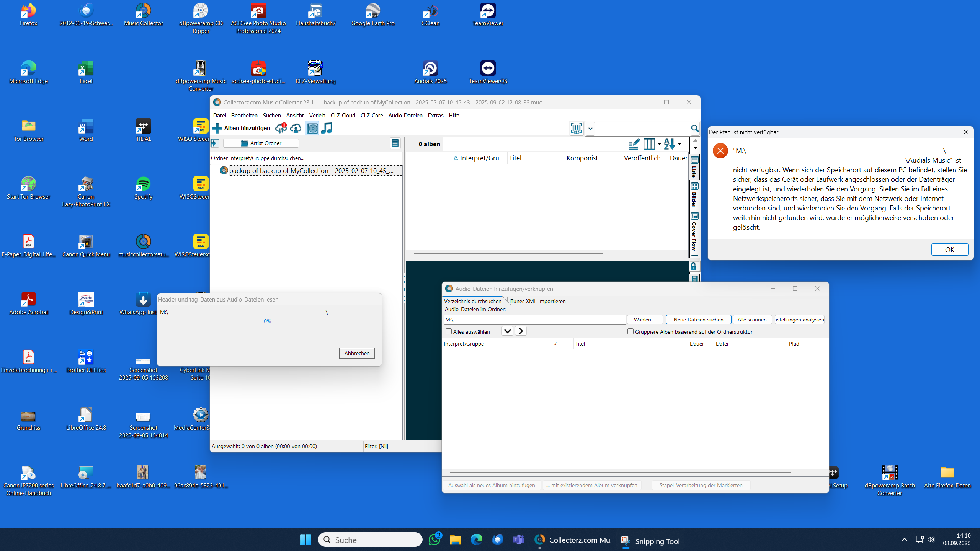
Task: Open the dropdown next to the barcode icon
Action: point(590,129)
